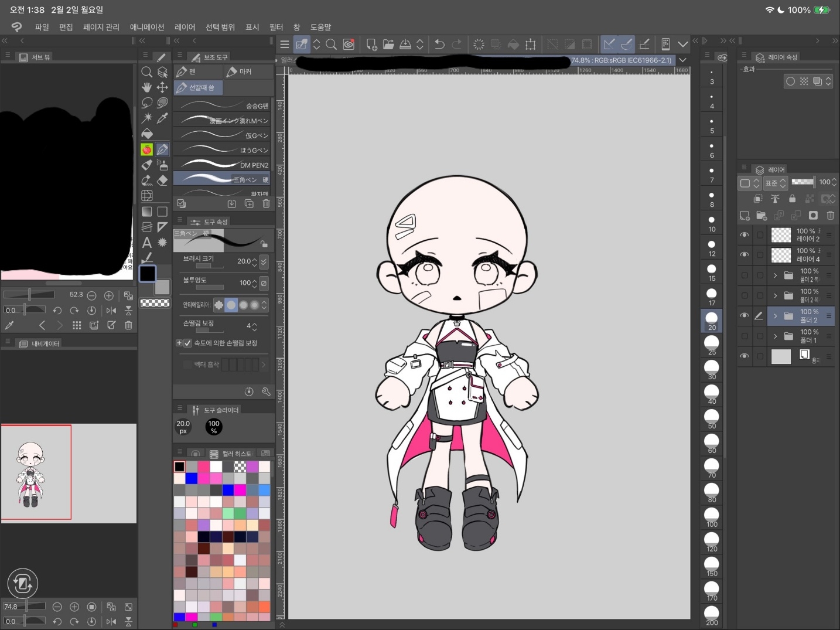Pick the Text tool

tap(147, 243)
